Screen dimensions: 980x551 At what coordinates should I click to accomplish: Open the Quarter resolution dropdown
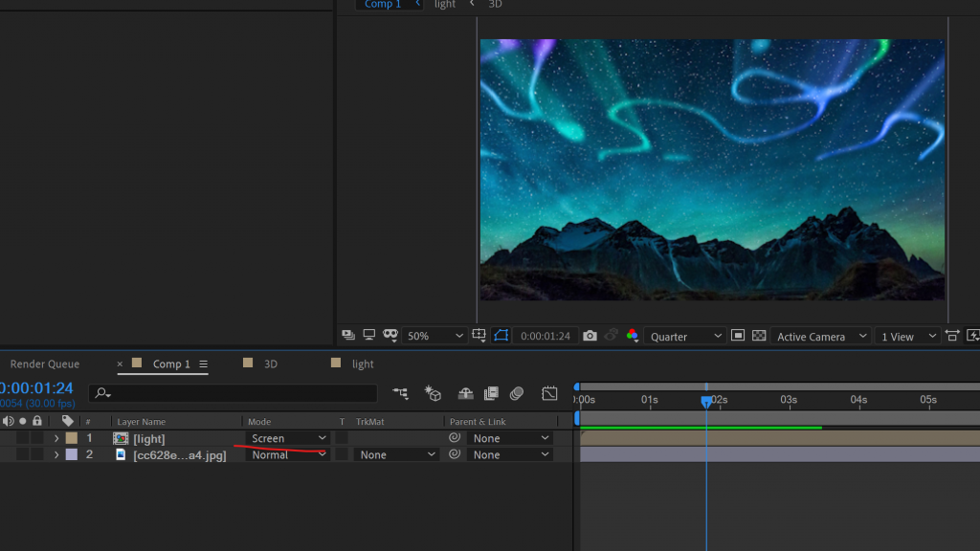point(685,336)
